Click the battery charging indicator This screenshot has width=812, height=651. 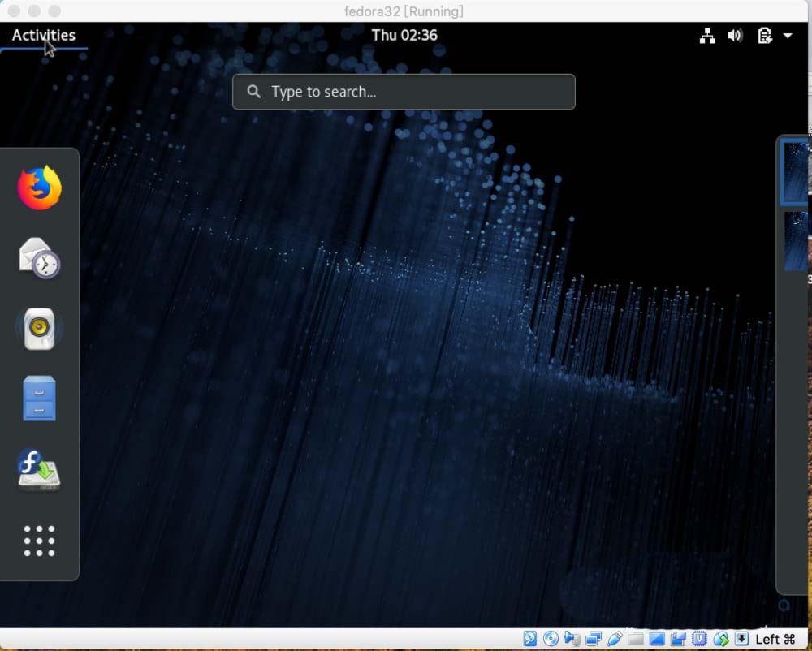pyautogui.click(x=764, y=36)
